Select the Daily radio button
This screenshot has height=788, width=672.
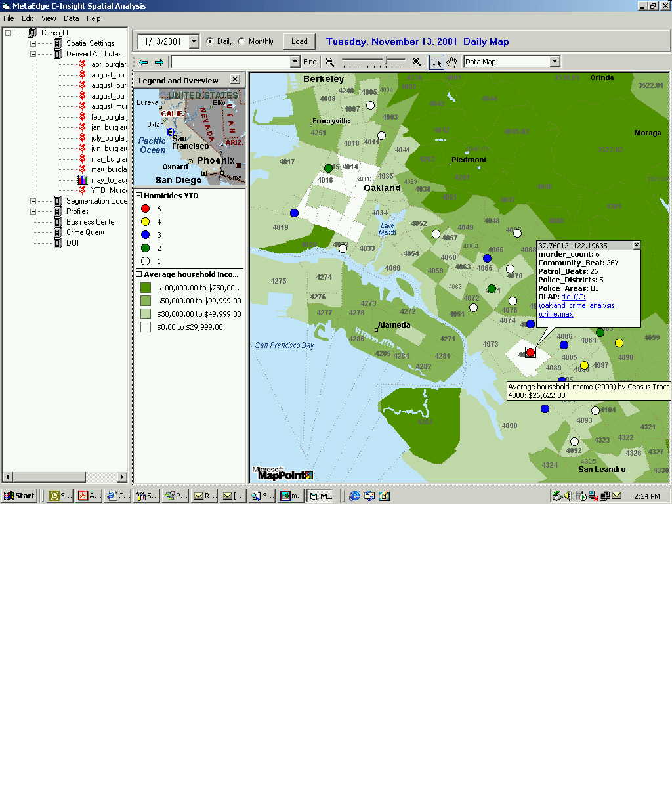[x=210, y=41]
